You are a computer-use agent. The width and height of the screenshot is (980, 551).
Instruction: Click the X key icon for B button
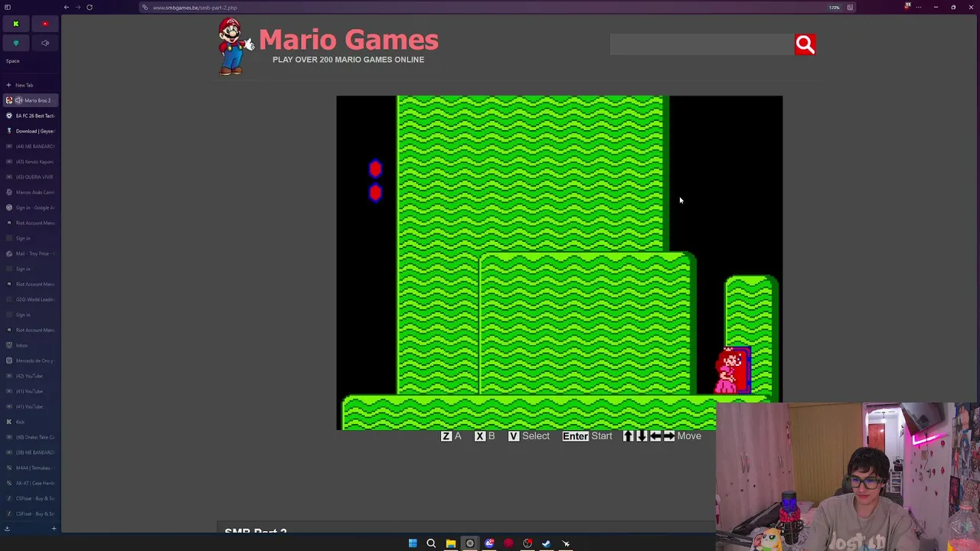(x=480, y=436)
